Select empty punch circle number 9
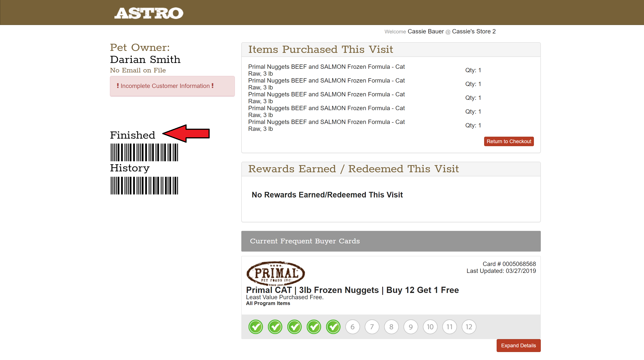The image size is (644, 360). click(x=410, y=327)
